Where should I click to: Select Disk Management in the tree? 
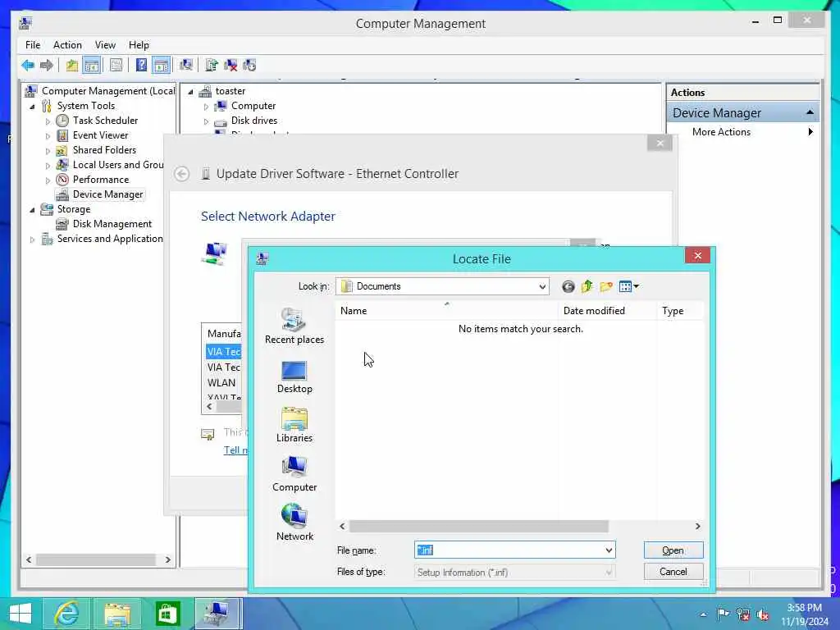pos(112,224)
